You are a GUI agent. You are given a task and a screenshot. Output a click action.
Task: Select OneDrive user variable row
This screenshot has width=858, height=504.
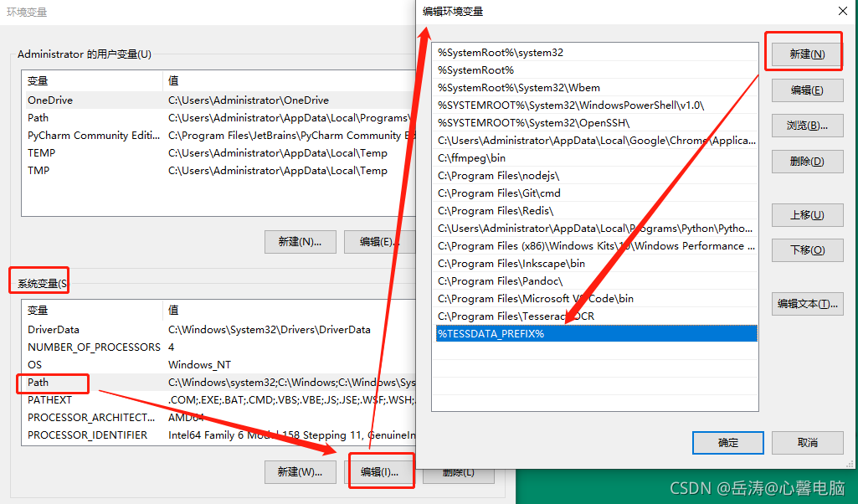[x=218, y=100]
